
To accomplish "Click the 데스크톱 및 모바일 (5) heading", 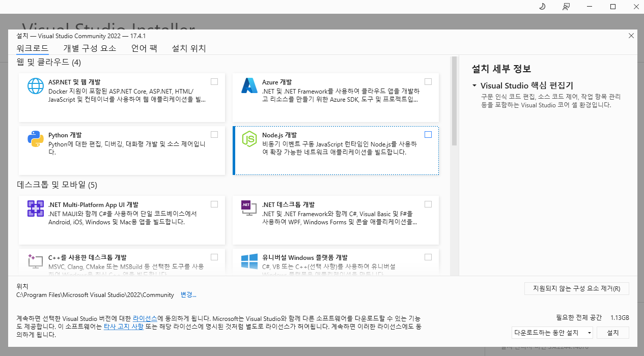I will coord(57,184).
